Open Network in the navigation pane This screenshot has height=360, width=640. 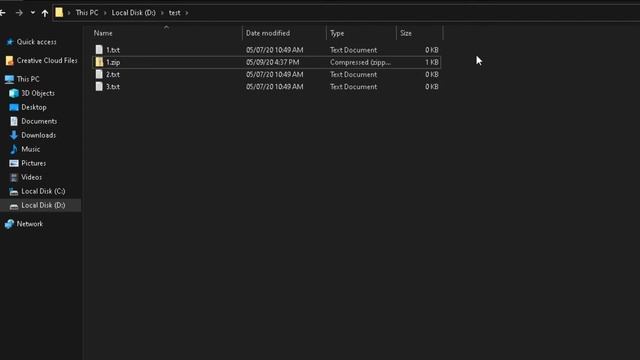30,224
